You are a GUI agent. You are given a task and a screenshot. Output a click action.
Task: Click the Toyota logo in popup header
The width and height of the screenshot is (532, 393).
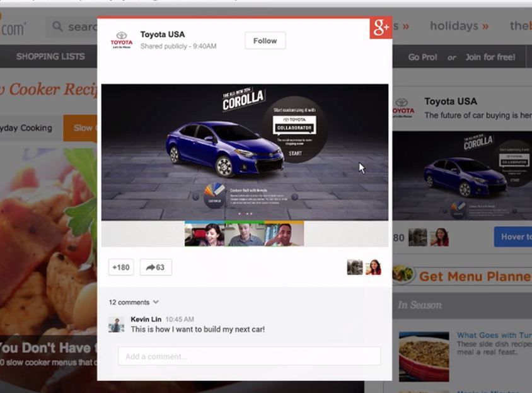(x=122, y=40)
